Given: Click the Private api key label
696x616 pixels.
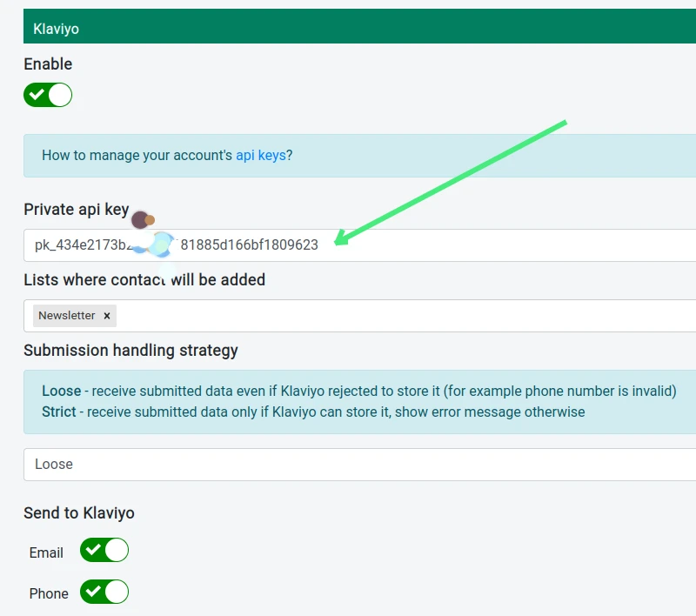Looking at the screenshot, I should tap(77, 210).
